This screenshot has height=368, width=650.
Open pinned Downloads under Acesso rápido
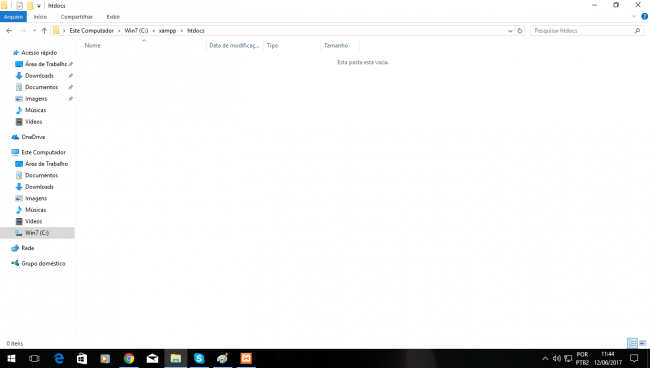[x=39, y=76]
